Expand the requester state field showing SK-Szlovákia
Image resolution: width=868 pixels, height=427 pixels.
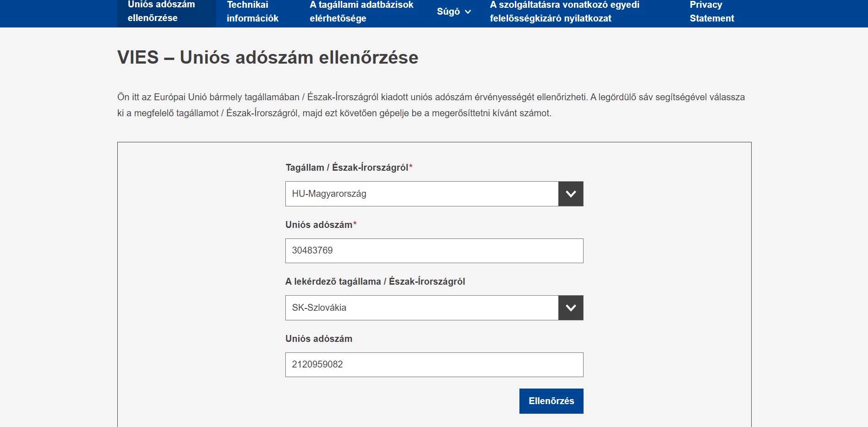tap(421, 308)
